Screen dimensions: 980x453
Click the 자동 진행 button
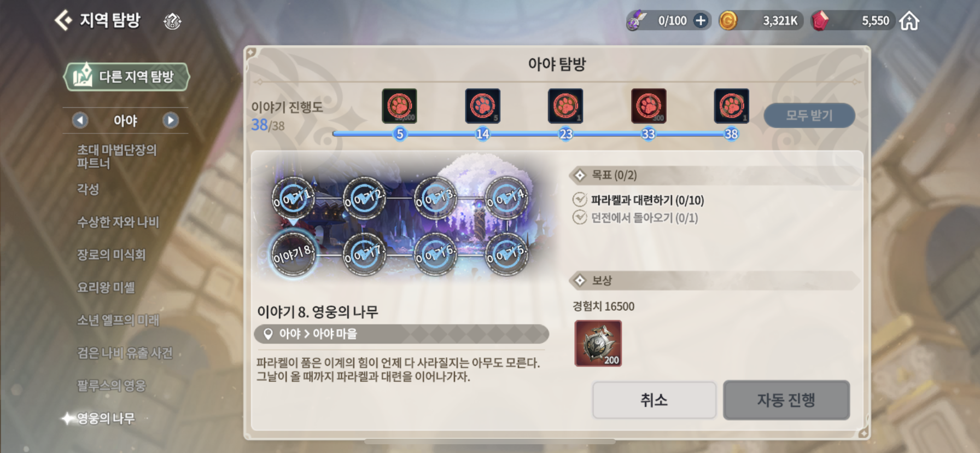tap(786, 400)
